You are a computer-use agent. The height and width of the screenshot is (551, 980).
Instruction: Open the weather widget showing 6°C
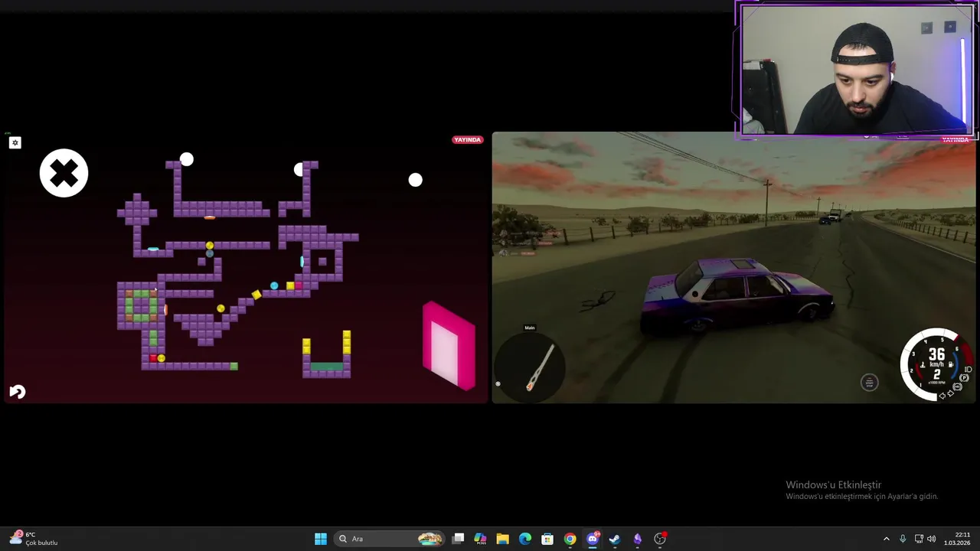pos(34,538)
